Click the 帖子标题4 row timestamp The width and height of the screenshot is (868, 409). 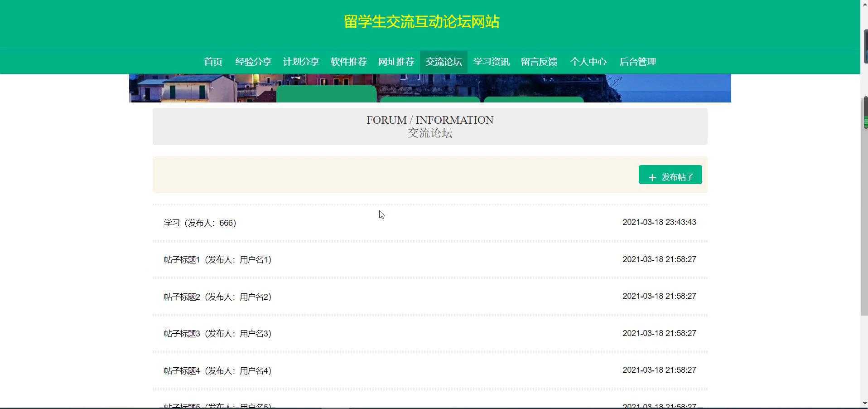pos(659,370)
